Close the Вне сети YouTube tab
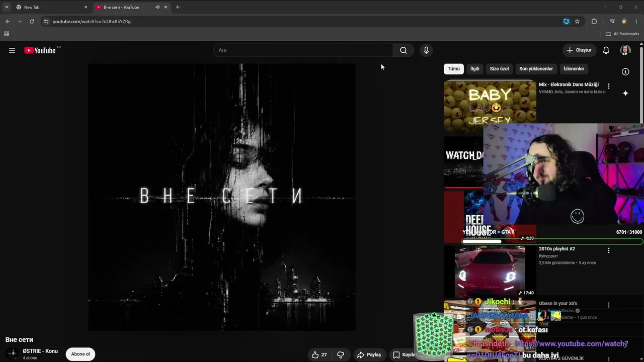The width and height of the screenshot is (644, 362). point(166,7)
